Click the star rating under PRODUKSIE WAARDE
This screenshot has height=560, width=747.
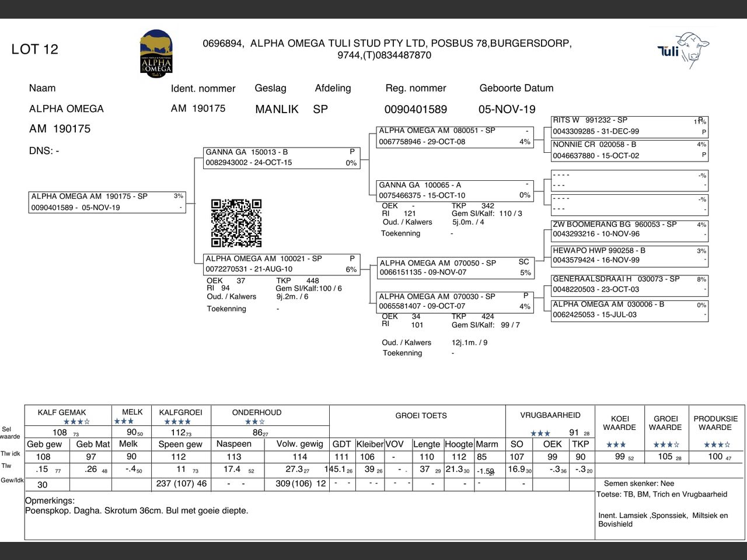717,444
